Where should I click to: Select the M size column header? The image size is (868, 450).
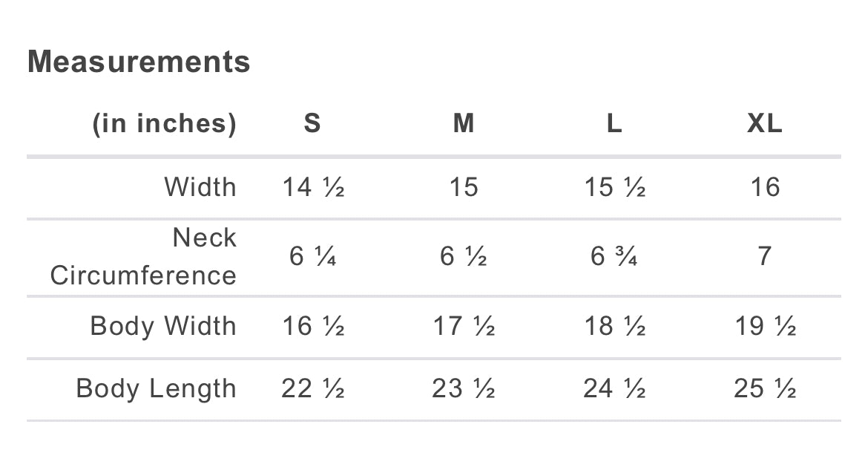[464, 123]
